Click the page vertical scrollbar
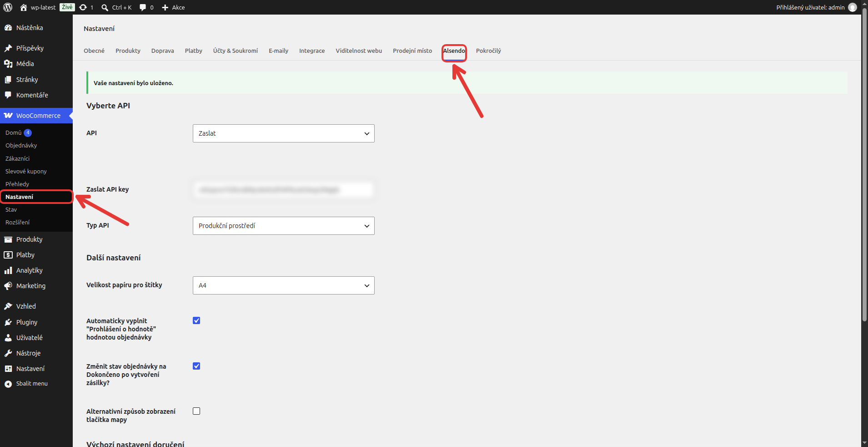Viewport: 868px width, 447px height. (864, 164)
